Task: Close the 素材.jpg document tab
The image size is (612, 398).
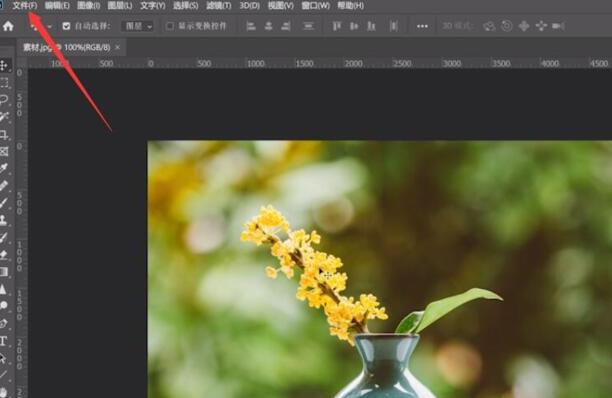Action: 117,47
